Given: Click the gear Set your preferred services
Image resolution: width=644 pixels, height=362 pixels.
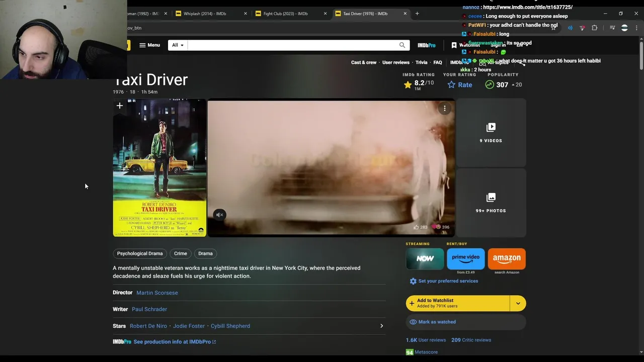Looking at the screenshot, I should click(x=444, y=281).
